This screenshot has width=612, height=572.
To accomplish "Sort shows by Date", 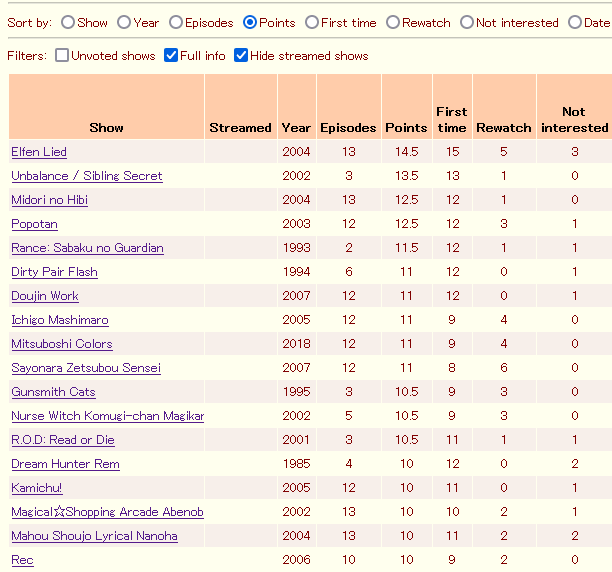I will [575, 22].
